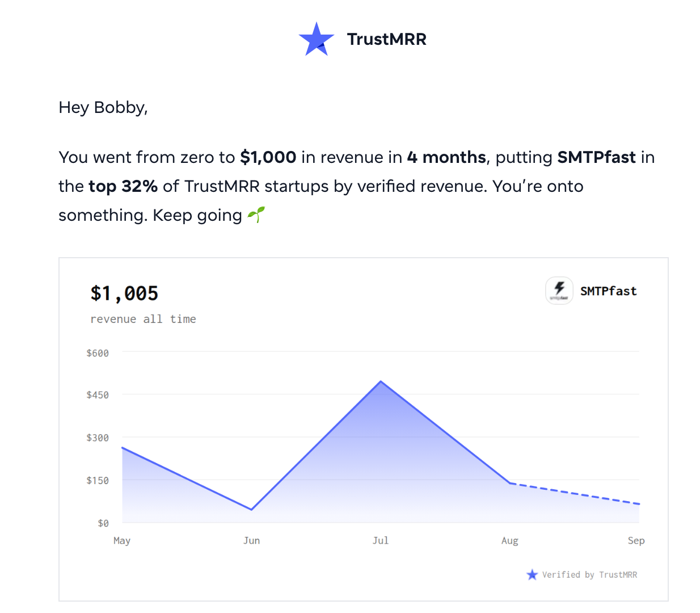Select the bold top 32% text
Viewport: 700px width, 613px height.
tap(123, 186)
